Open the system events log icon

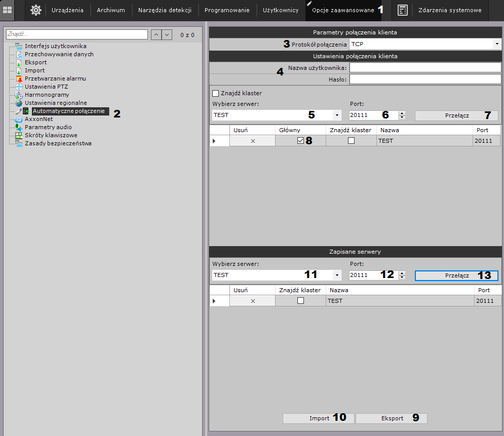click(x=403, y=10)
